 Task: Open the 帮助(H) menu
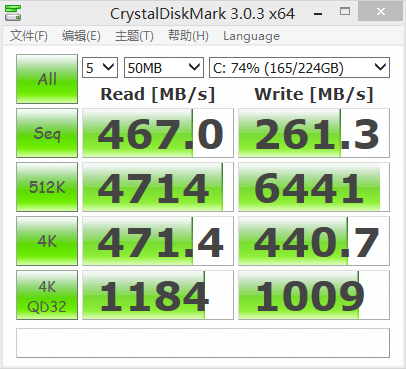click(x=188, y=36)
